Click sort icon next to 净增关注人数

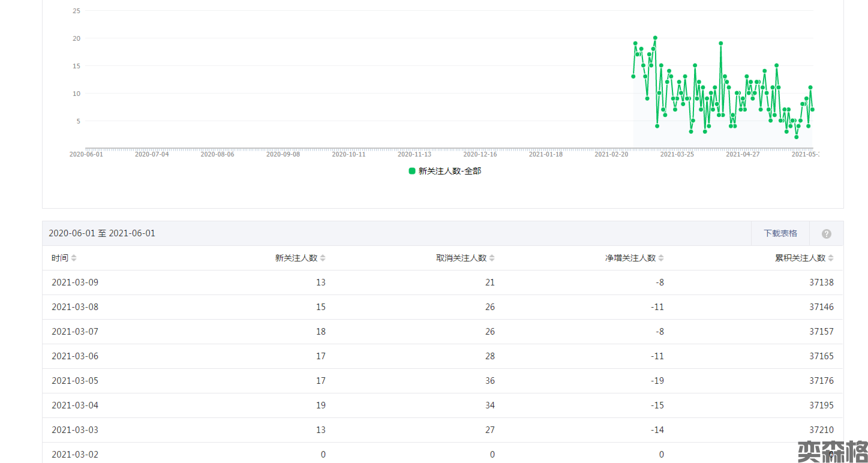pyautogui.click(x=661, y=258)
